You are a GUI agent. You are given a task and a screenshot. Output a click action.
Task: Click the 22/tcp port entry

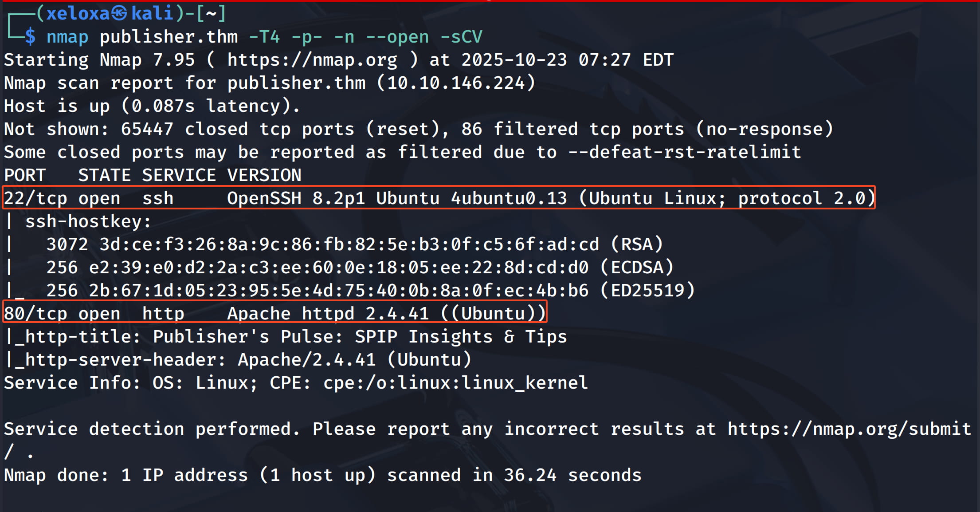click(x=35, y=198)
